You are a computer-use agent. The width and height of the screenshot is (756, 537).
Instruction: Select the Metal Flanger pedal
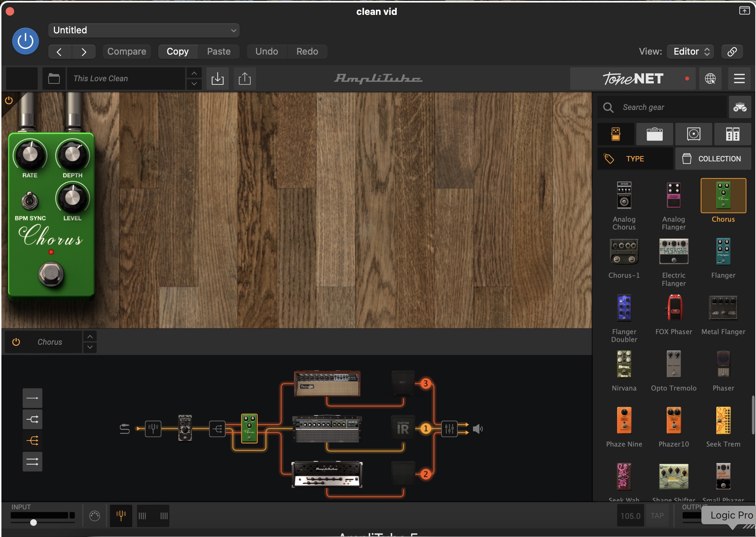(723, 315)
